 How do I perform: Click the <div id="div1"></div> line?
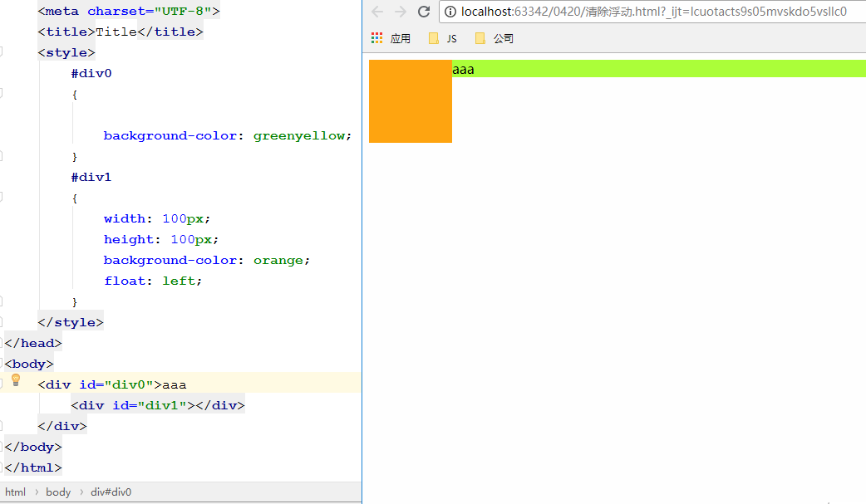157,406
